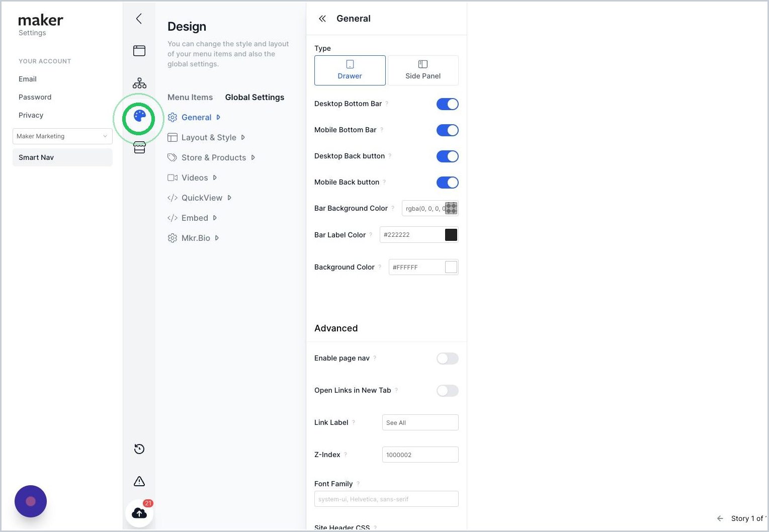Open the purple chat bubble
Viewport: 769px width, 532px height.
pyautogui.click(x=31, y=501)
